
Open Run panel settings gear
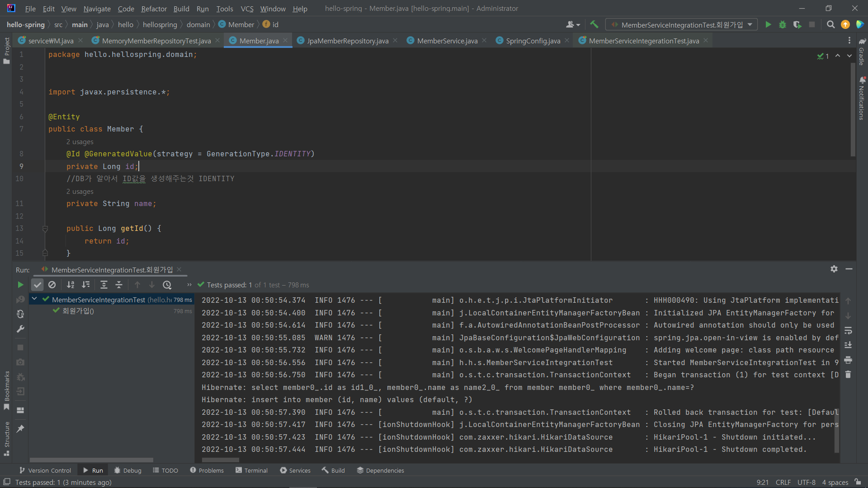(x=834, y=269)
